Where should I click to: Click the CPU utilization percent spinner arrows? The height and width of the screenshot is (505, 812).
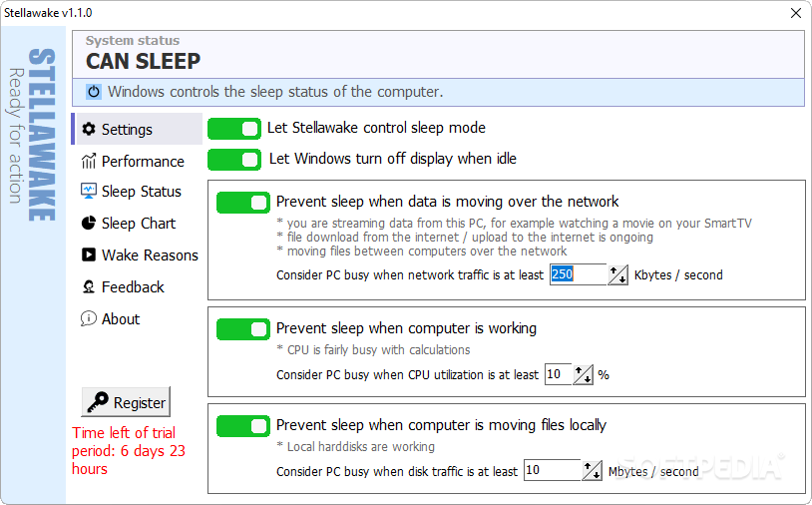pyautogui.click(x=584, y=374)
